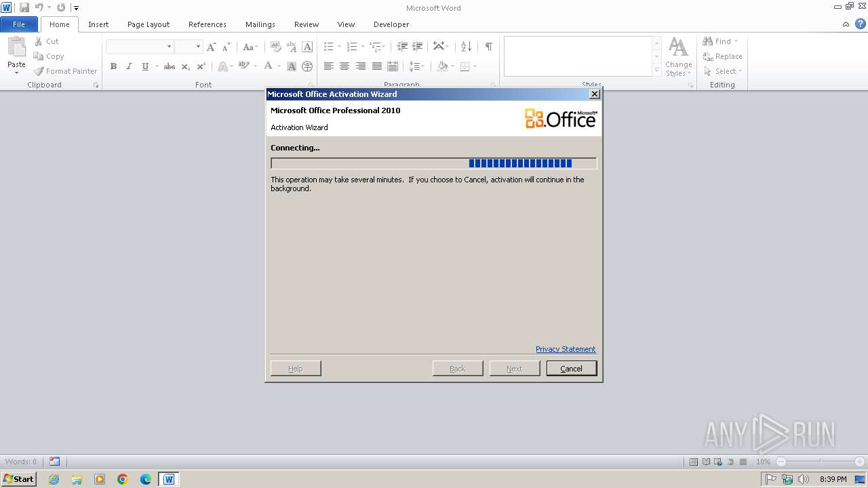Switch to Review tab
The image size is (868, 488).
tap(307, 24)
